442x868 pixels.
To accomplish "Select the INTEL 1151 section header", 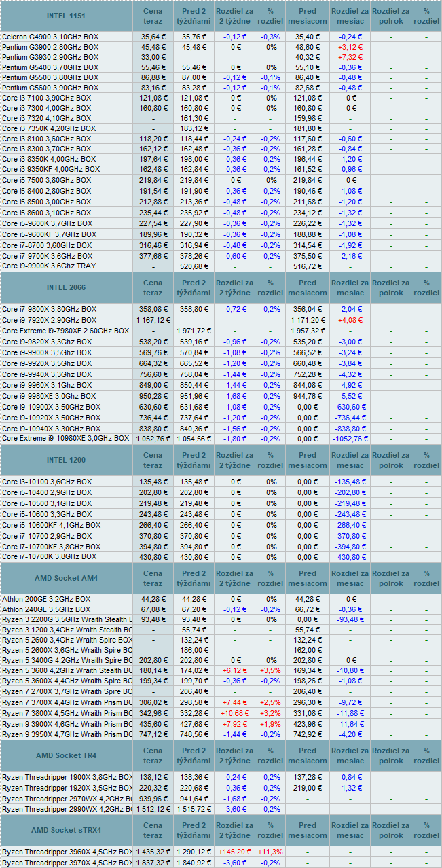I will (x=67, y=16).
